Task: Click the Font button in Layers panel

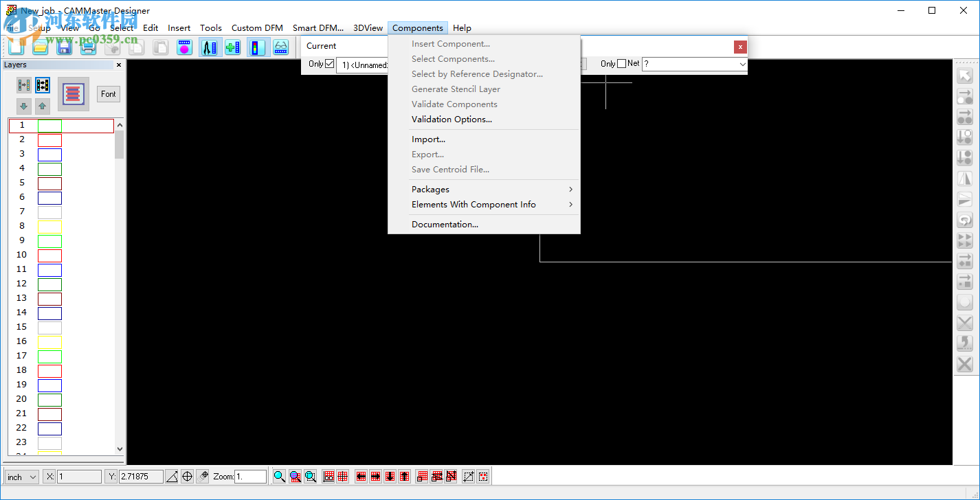Action: click(108, 93)
